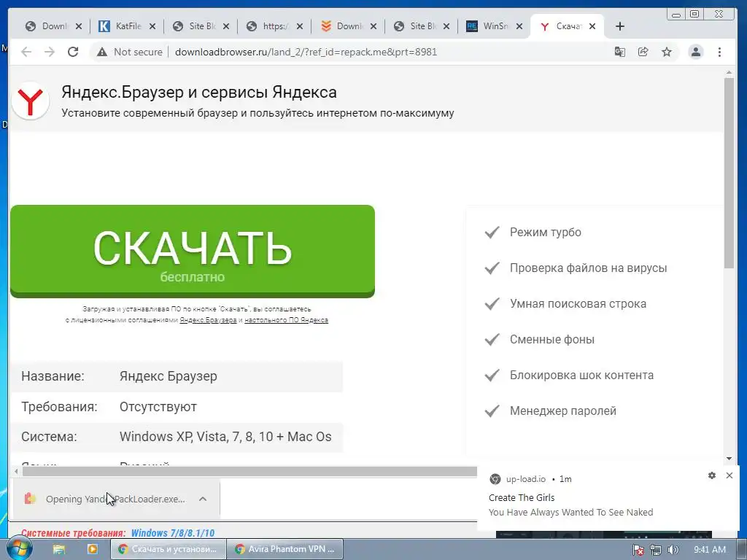This screenshot has width=747, height=560.
Task: Switch to Avira Phantom VPN taskbar window
Action: tap(284, 549)
